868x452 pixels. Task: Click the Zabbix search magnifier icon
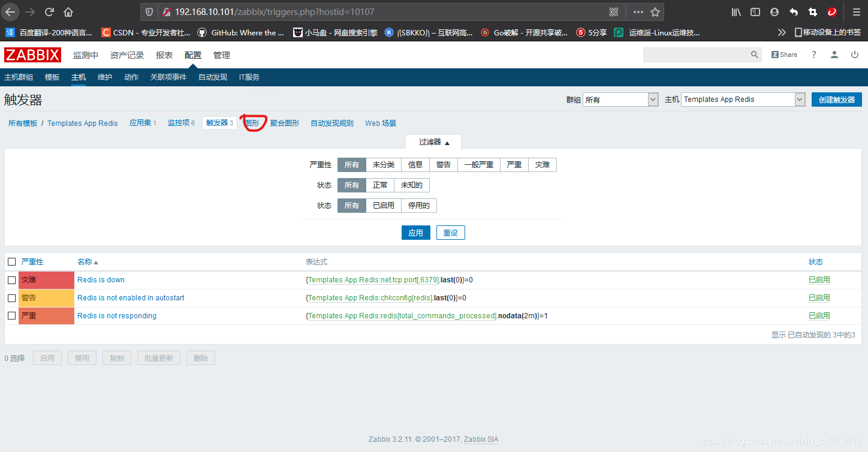[x=755, y=55]
